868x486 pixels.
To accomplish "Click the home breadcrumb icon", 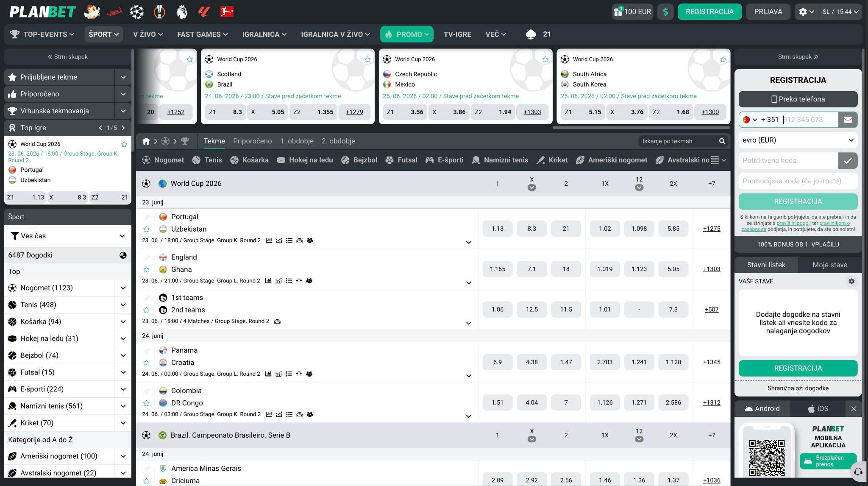I will pyautogui.click(x=146, y=141).
